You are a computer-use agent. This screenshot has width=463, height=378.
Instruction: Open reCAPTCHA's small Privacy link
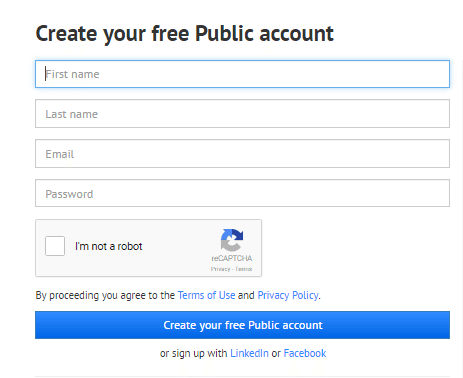coord(220,269)
